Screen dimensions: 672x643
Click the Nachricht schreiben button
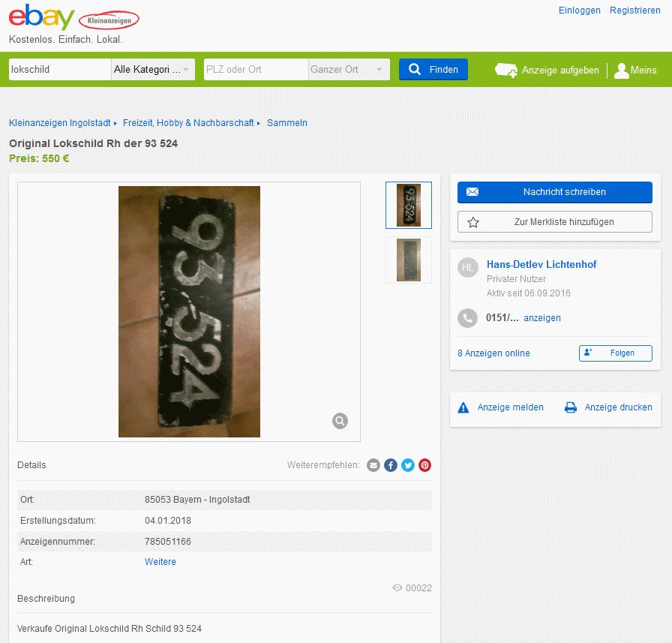[x=554, y=192]
